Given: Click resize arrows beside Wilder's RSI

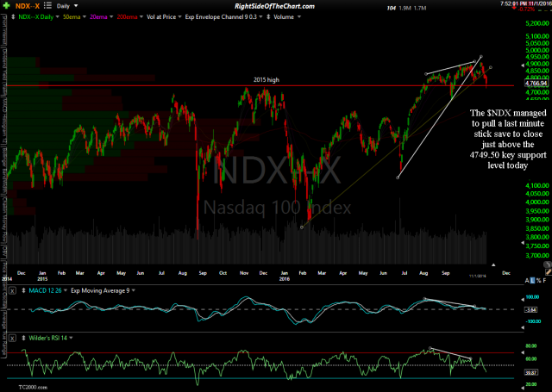Looking at the screenshot, I should [x=23, y=338].
